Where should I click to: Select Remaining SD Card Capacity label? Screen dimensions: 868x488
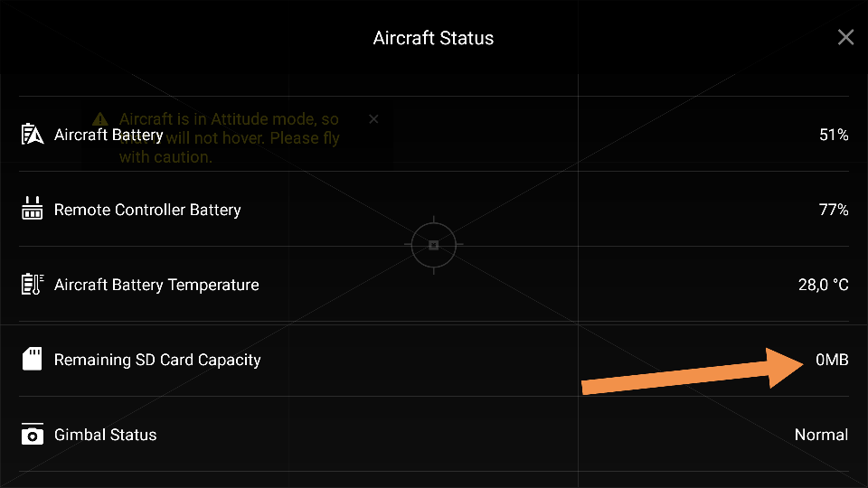point(157,360)
